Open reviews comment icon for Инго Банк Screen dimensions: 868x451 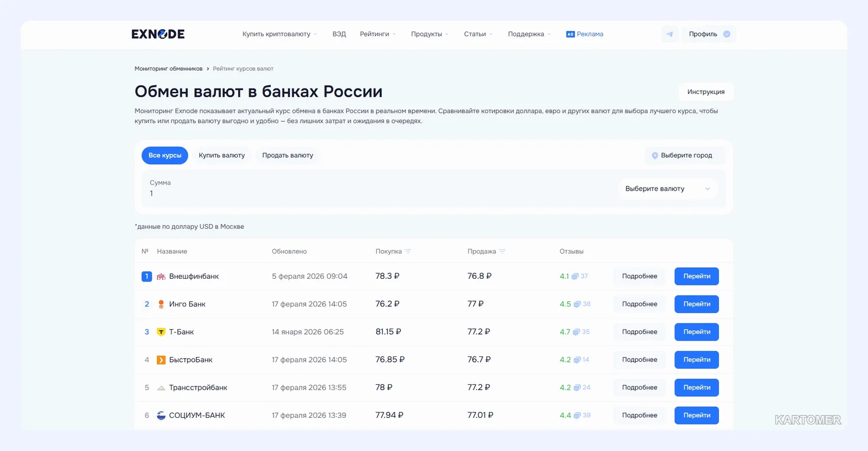[577, 304]
